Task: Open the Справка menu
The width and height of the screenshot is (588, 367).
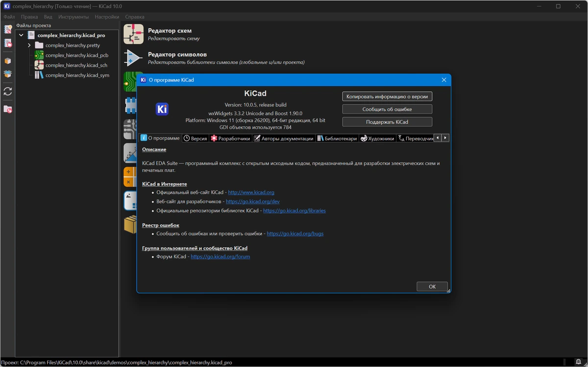Action: point(135,17)
